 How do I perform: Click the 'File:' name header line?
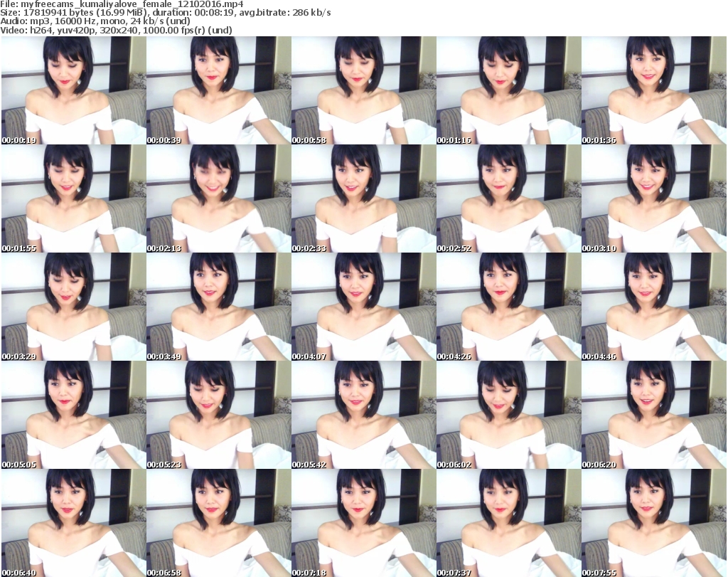(122, 4)
